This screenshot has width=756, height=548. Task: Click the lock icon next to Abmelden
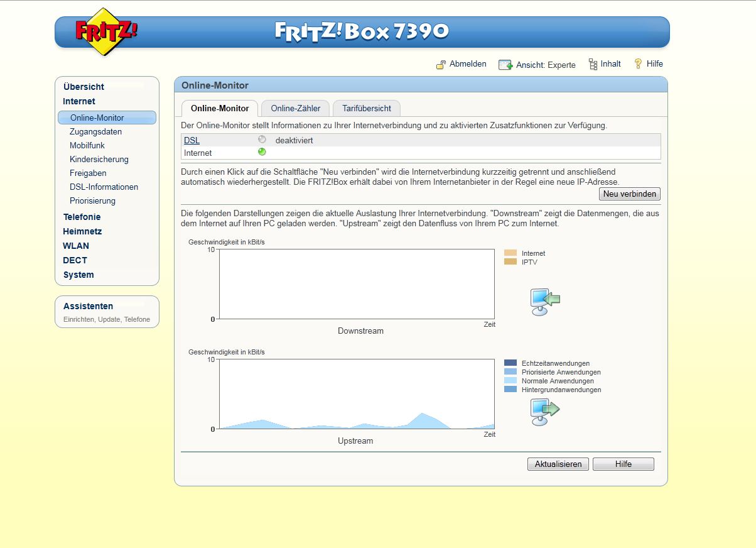click(x=441, y=64)
